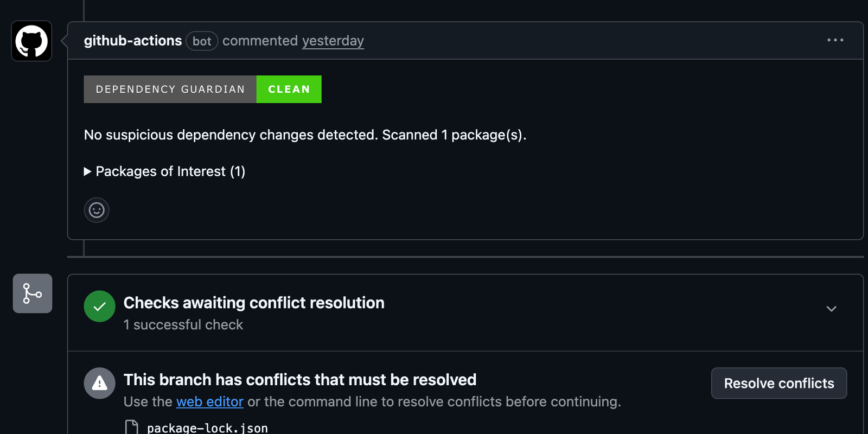Click the green check success icon
The image size is (868, 434).
(x=99, y=306)
